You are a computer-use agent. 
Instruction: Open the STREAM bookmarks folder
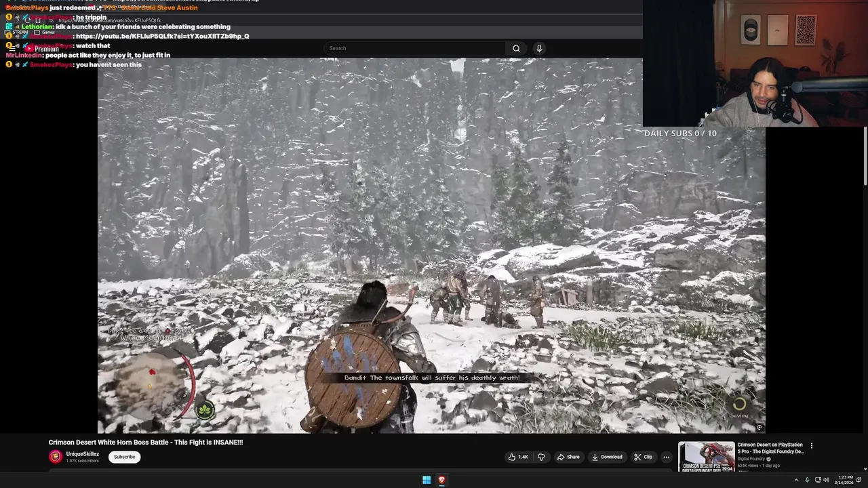[x=16, y=32]
